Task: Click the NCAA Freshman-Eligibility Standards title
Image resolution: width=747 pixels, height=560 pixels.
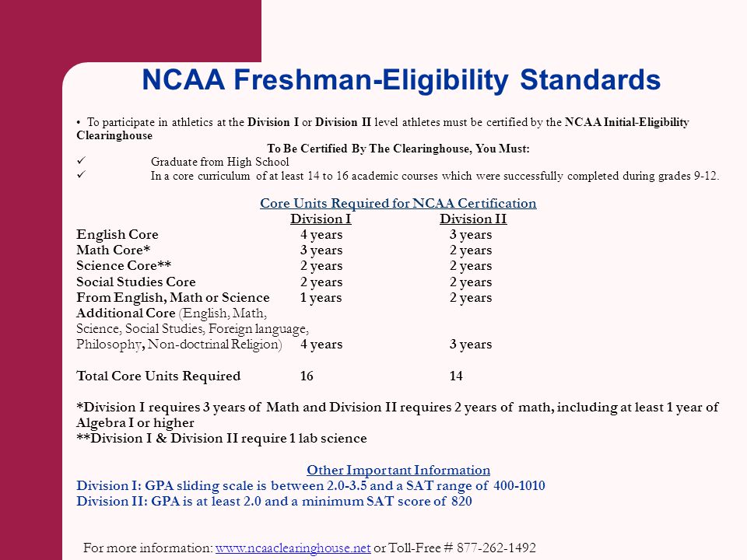Action: click(x=402, y=80)
